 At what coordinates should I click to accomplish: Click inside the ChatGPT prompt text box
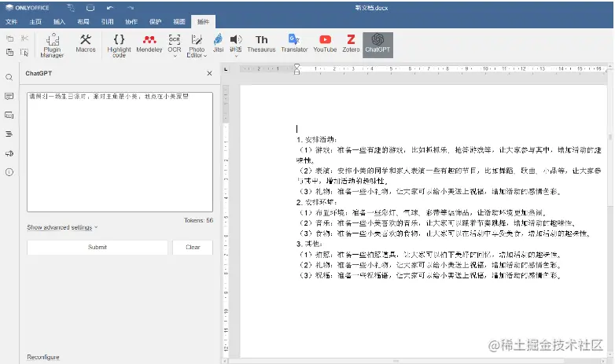click(x=120, y=153)
